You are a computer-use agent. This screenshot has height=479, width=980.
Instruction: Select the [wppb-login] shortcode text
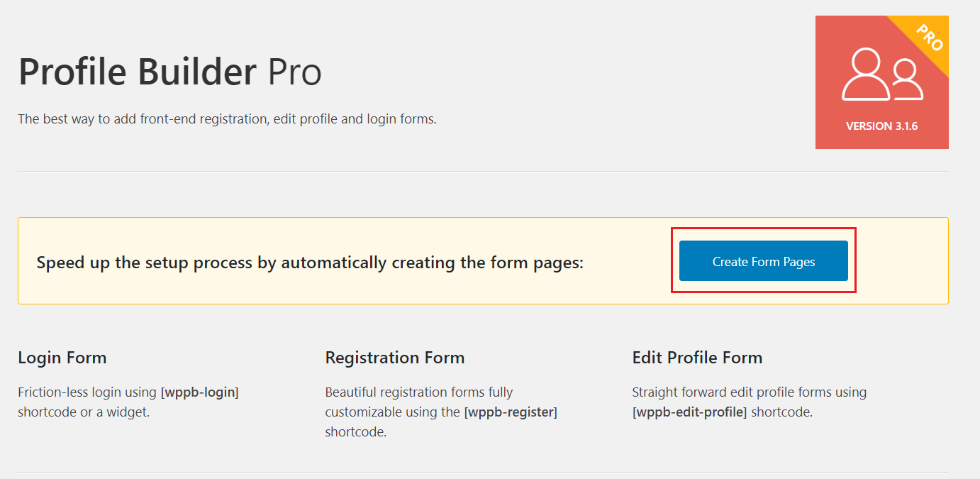point(200,392)
